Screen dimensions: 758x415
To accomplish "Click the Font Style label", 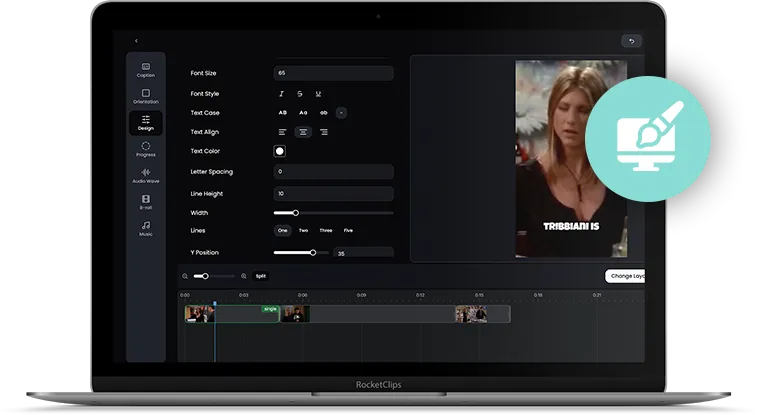I will (204, 94).
